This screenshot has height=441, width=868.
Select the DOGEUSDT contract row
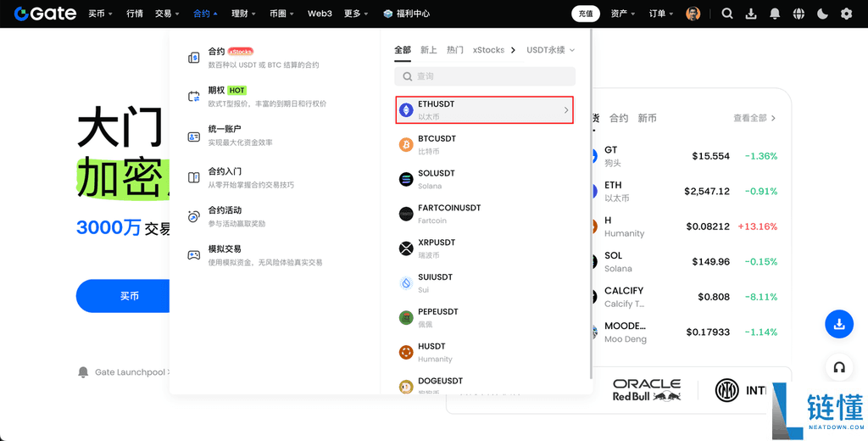(x=485, y=386)
